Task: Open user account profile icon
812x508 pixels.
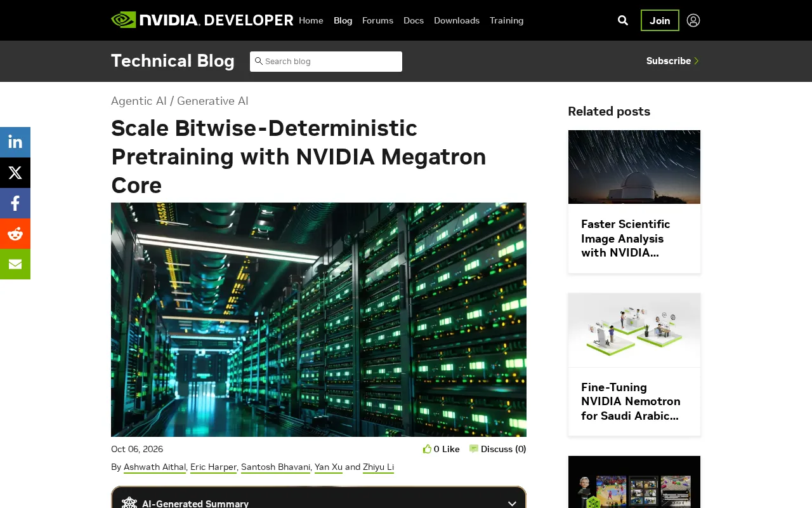Action: click(x=693, y=20)
